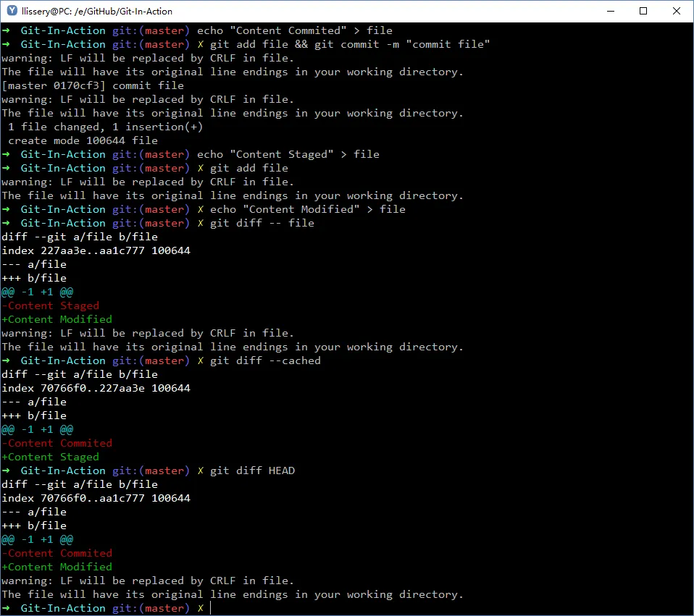
Task: Click the 'git diff -- file' command
Action: point(262,223)
